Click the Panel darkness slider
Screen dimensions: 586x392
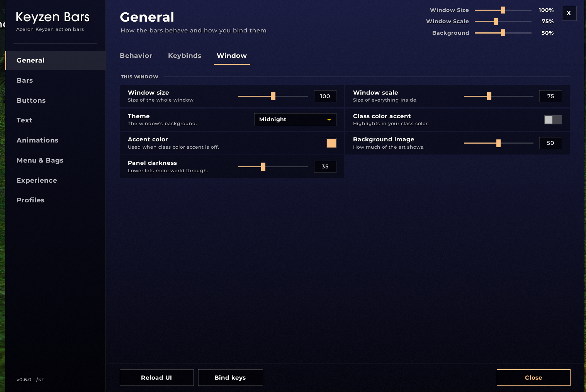(x=273, y=167)
